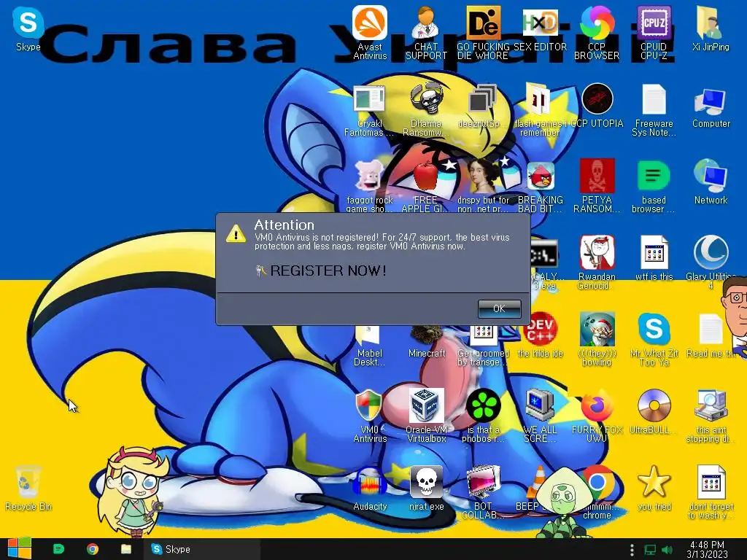Image resolution: width=747 pixels, height=560 pixels.
Task: Launch Glary Utilities 4
Action: click(711, 262)
